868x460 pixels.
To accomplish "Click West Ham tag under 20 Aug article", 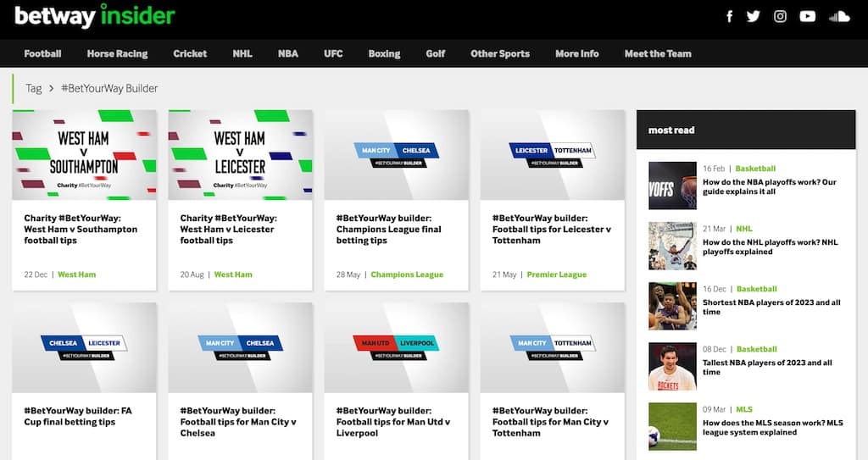I will click(x=233, y=274).
